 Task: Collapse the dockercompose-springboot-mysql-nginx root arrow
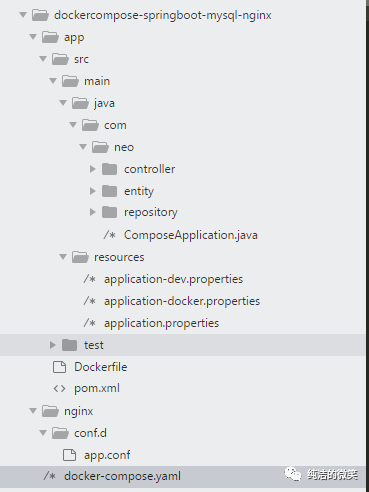(x=23, y=15)
